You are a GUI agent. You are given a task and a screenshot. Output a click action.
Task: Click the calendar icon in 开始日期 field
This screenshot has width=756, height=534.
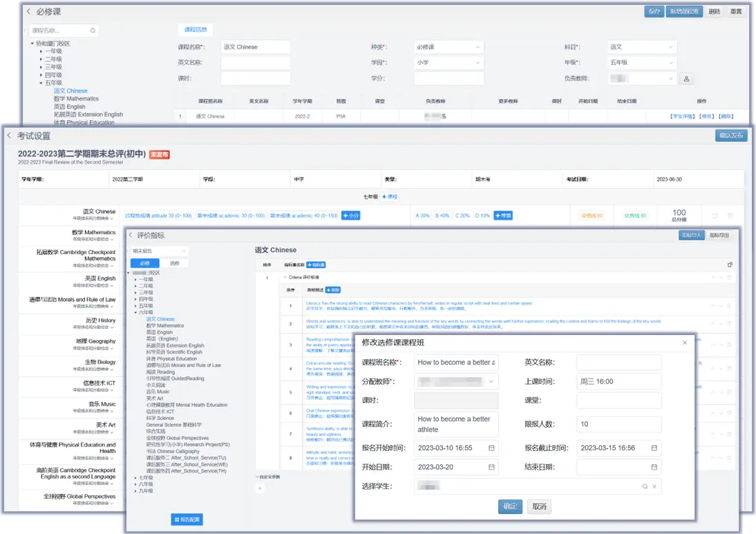coord(491,467)
